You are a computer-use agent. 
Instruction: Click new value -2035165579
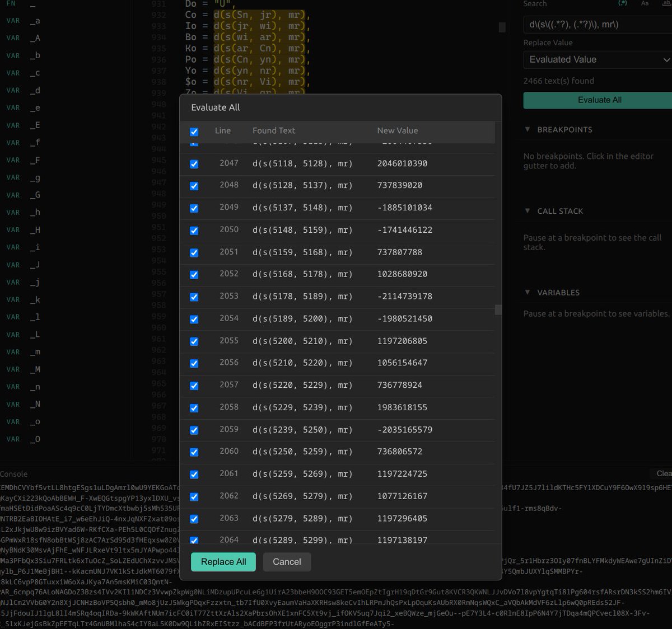pos(405,430)
